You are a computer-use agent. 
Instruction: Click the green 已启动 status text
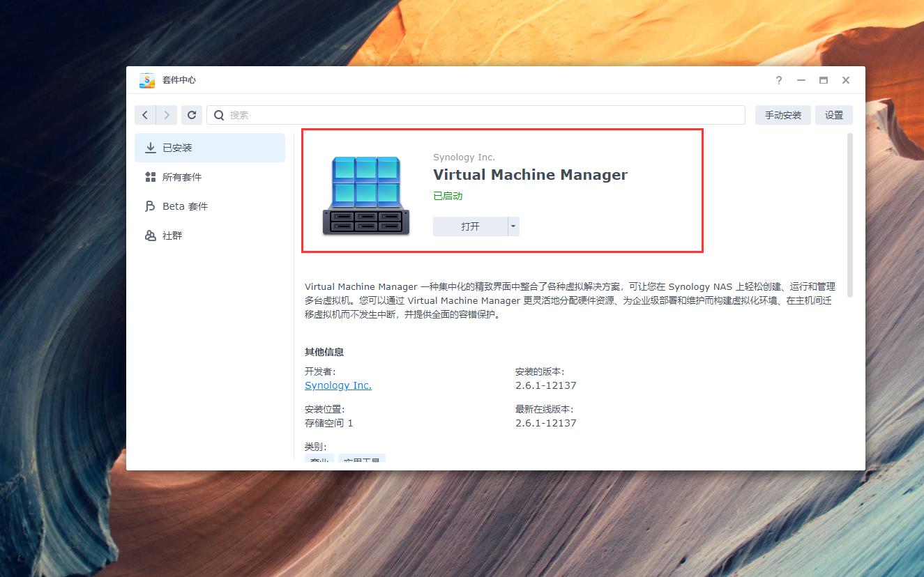pyautogui.click(x=448, y=196)
